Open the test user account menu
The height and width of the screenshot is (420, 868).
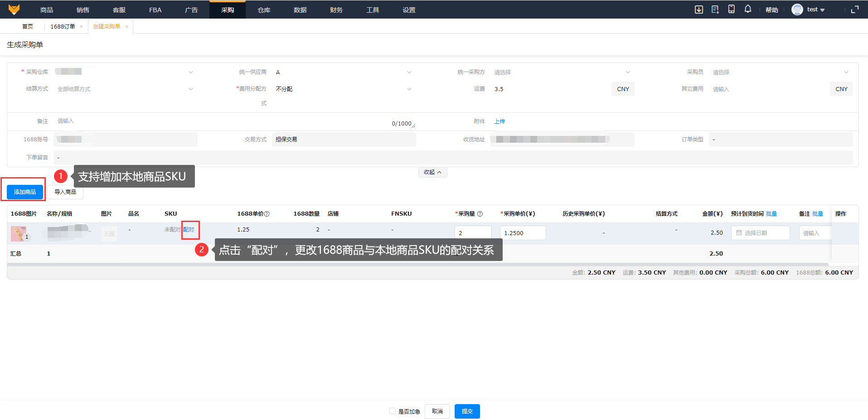click(809, 10)
